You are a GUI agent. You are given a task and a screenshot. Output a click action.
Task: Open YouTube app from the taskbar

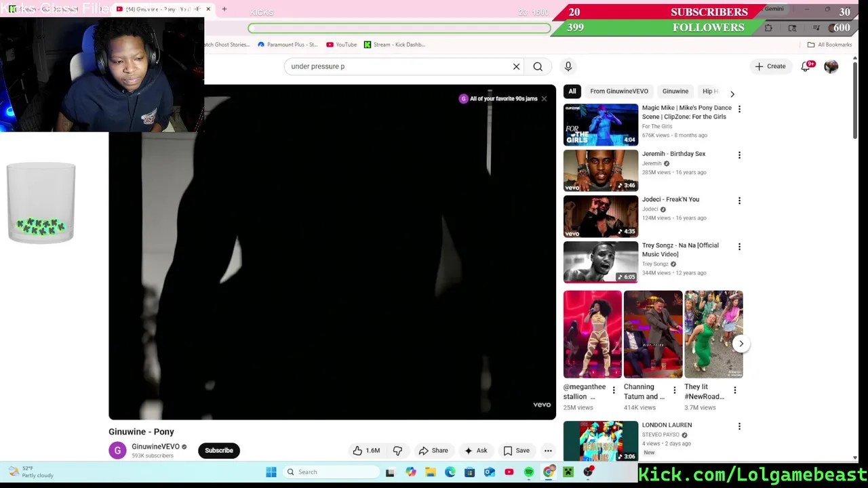tap(509, 472)
